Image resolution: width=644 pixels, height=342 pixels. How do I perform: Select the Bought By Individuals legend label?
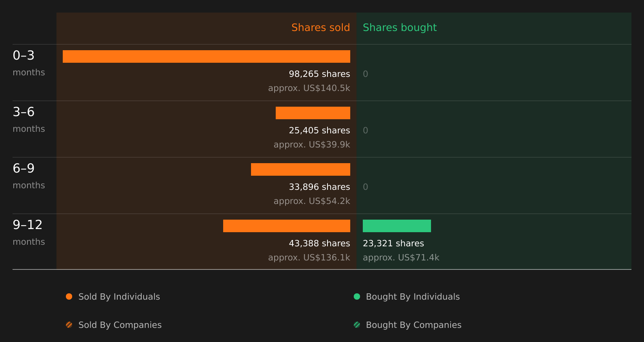(413, 297)
